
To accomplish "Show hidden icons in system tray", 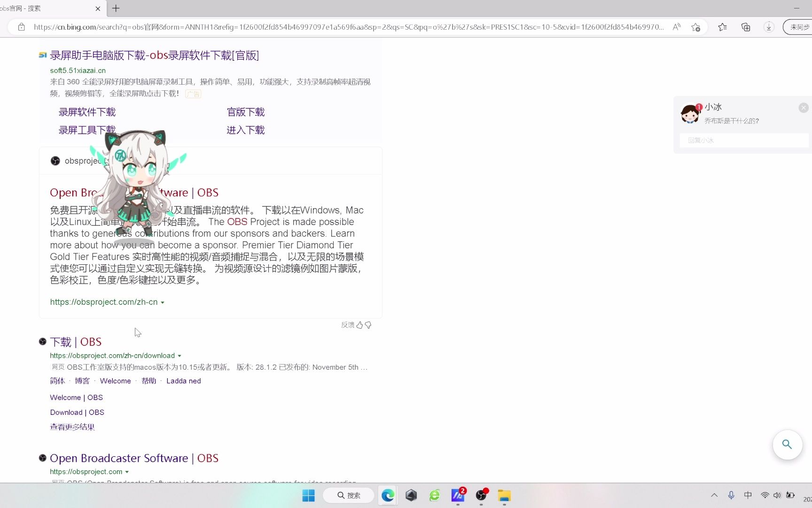I will [714, 495].
